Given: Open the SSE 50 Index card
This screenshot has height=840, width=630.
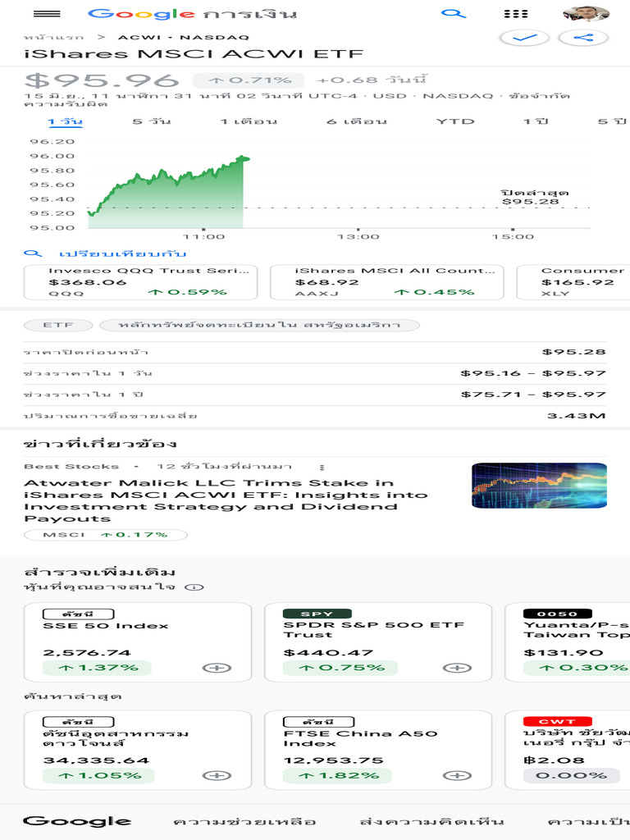Looking at the screenshot, I should pyautogui.click(x=138, y=642).
